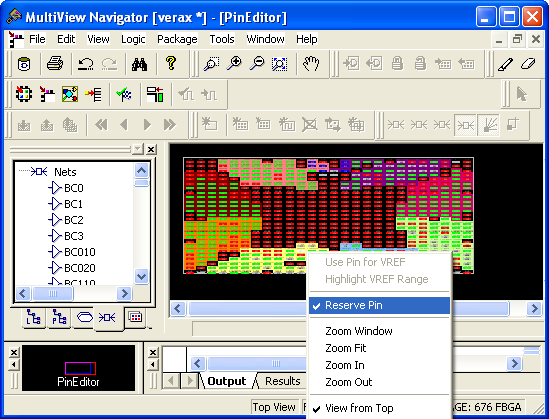
Task: Click Nets list scroll right arrow
Action: [x=124, y=293]
